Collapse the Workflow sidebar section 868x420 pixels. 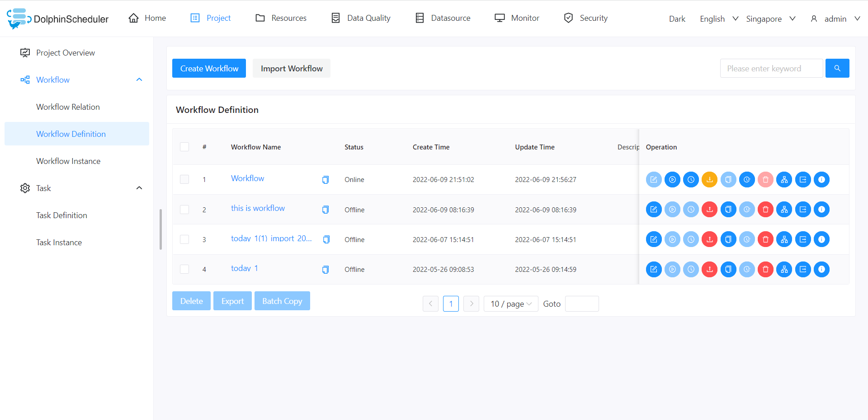139,80
